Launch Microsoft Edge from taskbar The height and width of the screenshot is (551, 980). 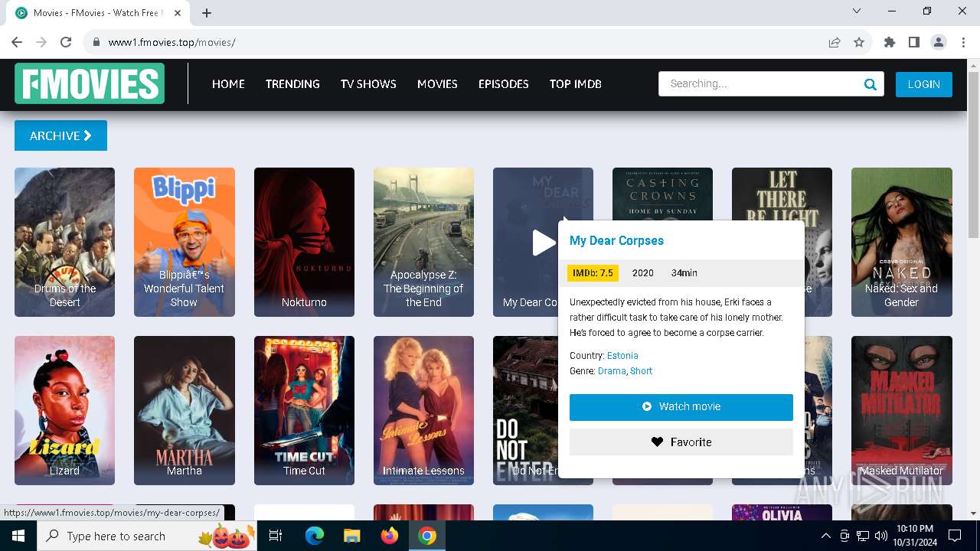[x=315, y=536]
